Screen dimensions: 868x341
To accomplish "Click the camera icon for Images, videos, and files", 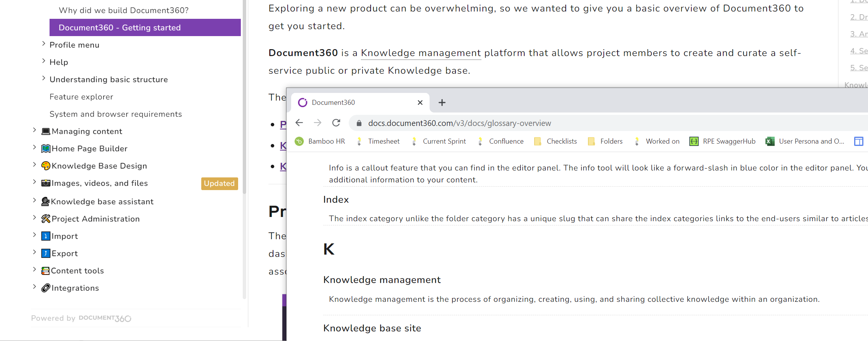I will tap(46, 183).
